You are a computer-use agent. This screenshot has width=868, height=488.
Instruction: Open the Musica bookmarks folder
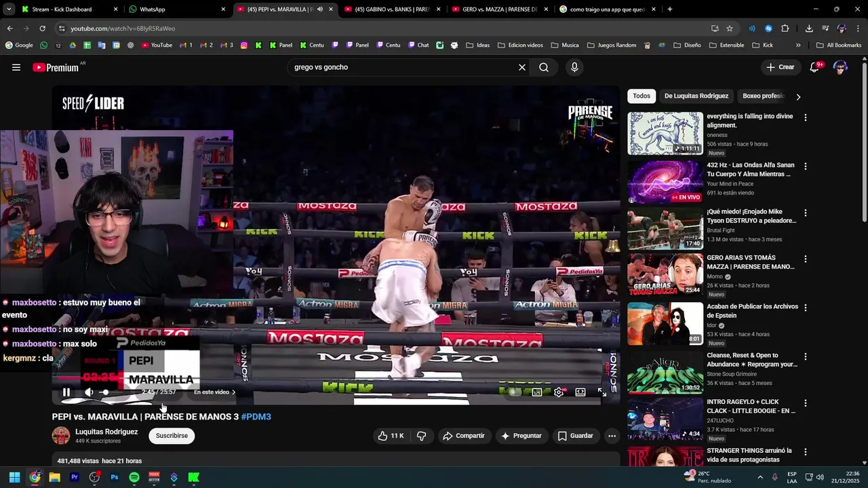pos(565,45)
